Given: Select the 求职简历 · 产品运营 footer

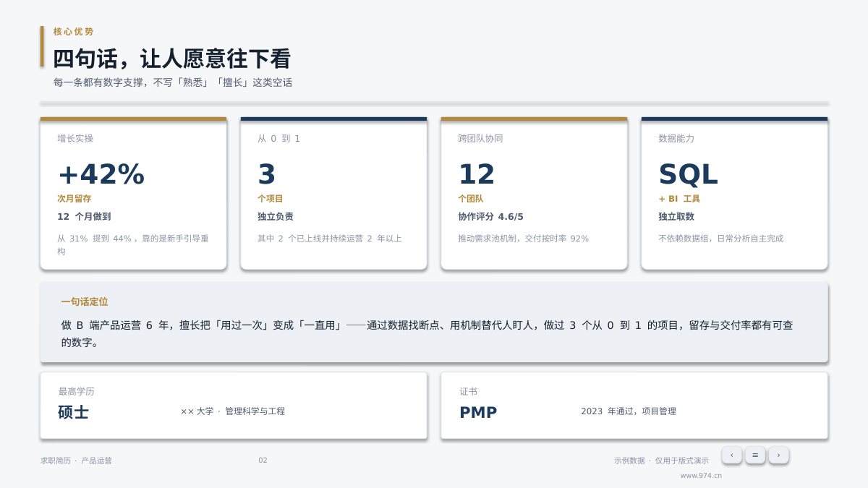Looking at the screenshot, I should coord(76,460).
